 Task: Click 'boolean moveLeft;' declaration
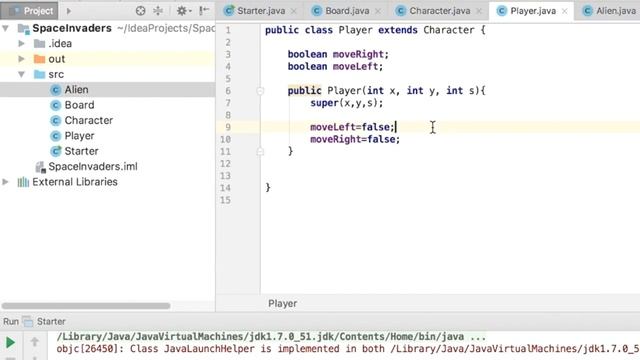click(336, 66)
